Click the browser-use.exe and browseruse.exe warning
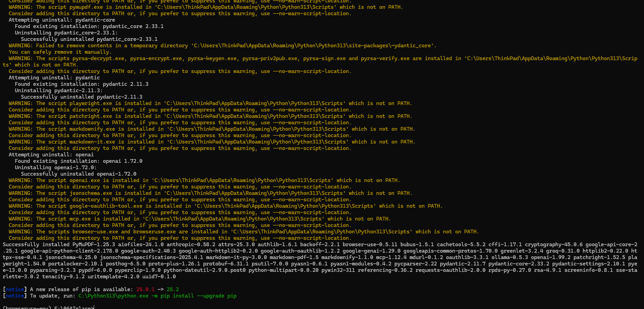The height and width of the screenshot is (309, 644). point(244,232)
